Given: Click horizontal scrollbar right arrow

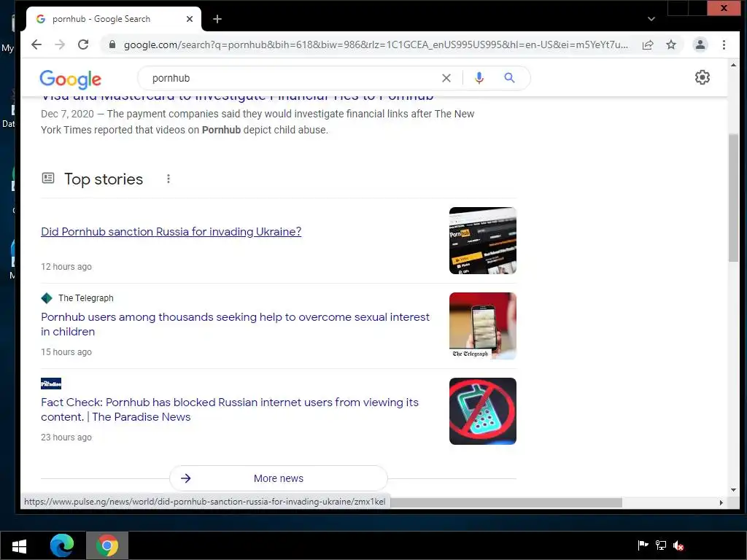Looking at the screenshot, I should click(721, 502).
